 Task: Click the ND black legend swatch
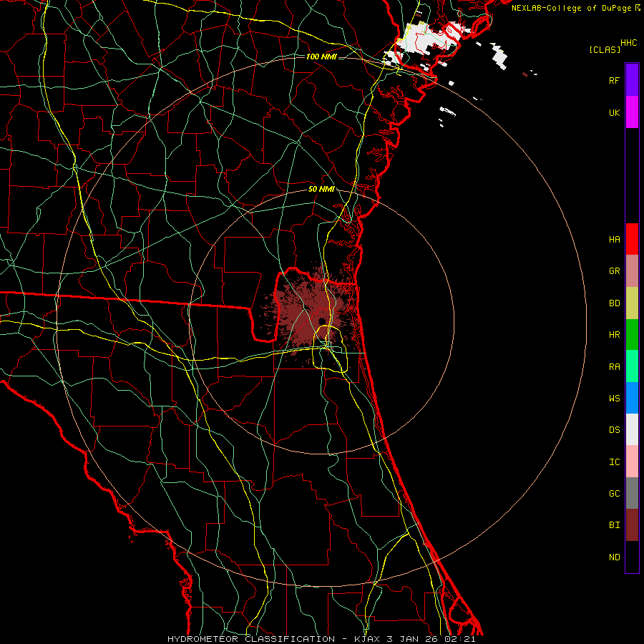[x=632, y=557]
